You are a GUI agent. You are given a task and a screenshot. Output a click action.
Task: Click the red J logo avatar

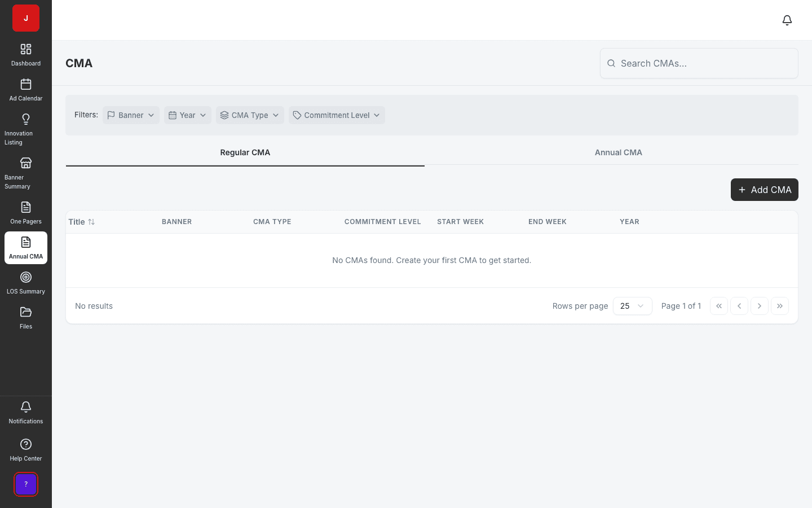26,18
